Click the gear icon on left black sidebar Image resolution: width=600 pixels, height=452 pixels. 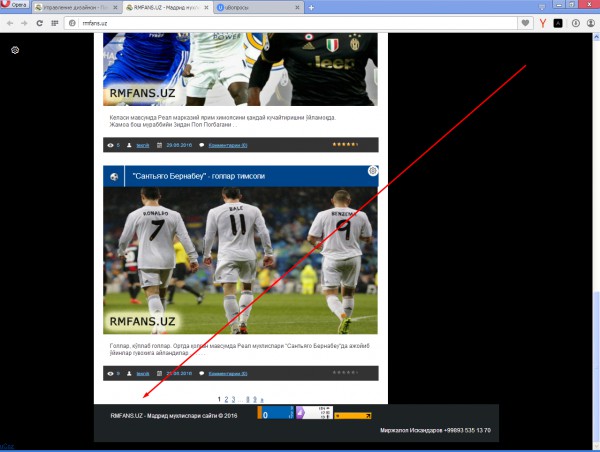coord(15,50)
